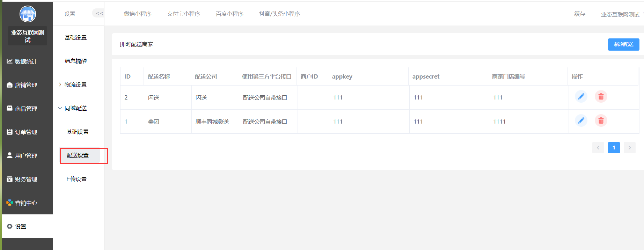Edit the 美团 delivery row

[x=581, y=120]
